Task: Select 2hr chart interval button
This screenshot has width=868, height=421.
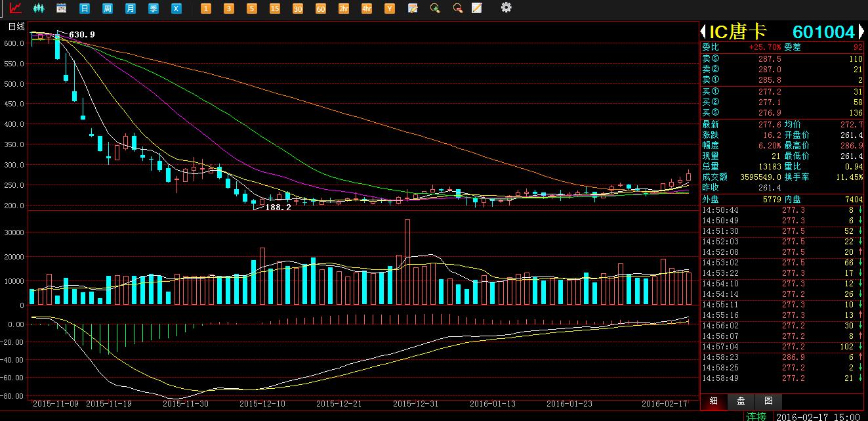Action: pyautogui.click(x=344, y=9)
